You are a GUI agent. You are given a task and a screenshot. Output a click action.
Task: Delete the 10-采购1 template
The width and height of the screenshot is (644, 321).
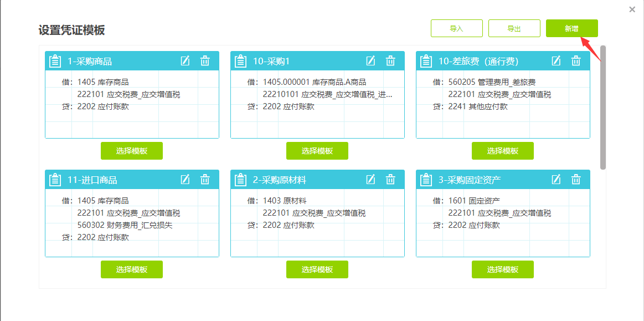coord(390,61)
